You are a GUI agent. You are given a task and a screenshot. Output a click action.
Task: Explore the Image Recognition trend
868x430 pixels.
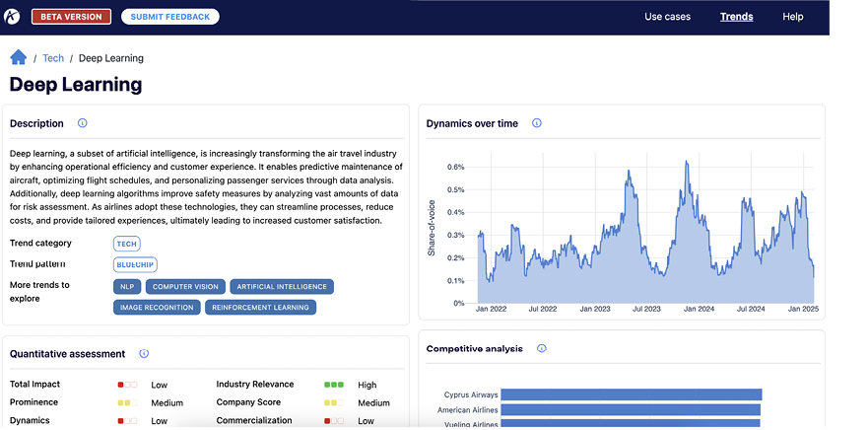(157, 307)
